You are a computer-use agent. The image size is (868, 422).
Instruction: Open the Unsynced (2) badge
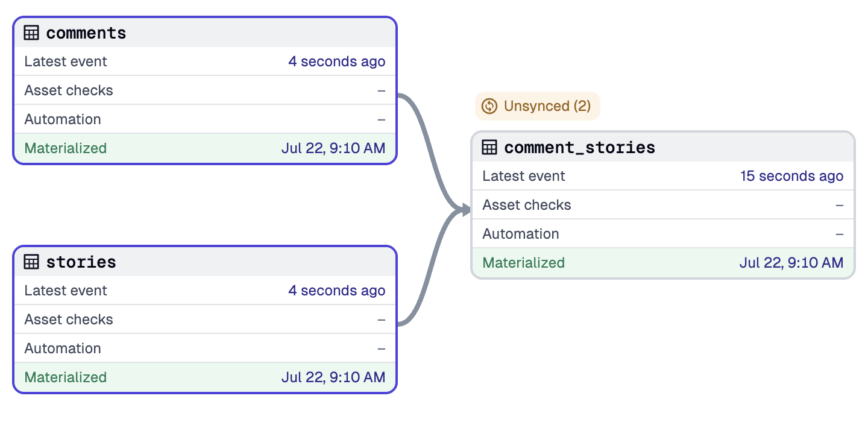(x=538, y=106)
